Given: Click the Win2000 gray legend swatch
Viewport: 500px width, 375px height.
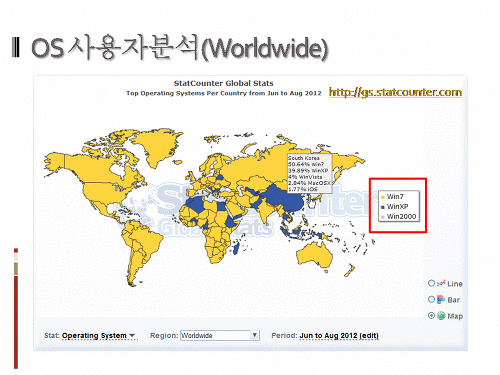Looking at the screenshot, I should (383, 217).
